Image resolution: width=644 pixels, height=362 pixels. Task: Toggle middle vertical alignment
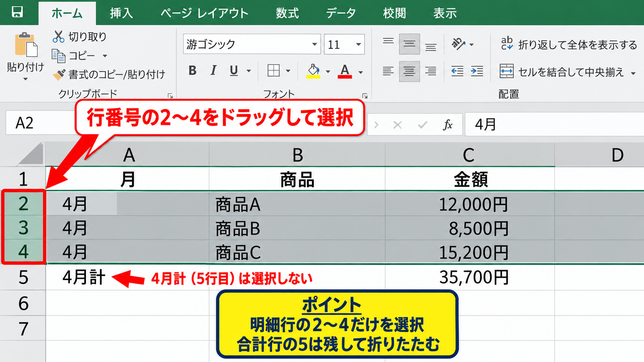click(x=409, y=44)
